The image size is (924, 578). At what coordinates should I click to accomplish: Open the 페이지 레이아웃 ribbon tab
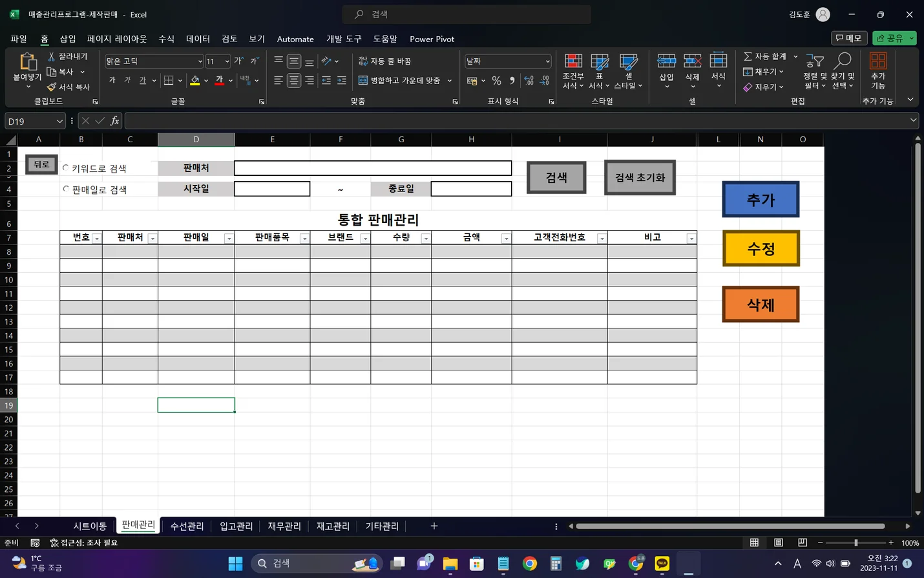[x=117, y=39]
